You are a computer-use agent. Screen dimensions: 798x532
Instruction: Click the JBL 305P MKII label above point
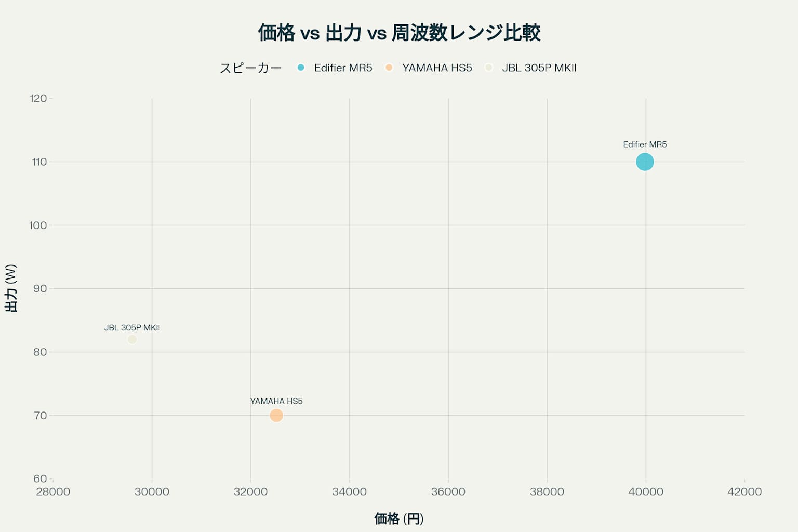(x=132, y=328)
